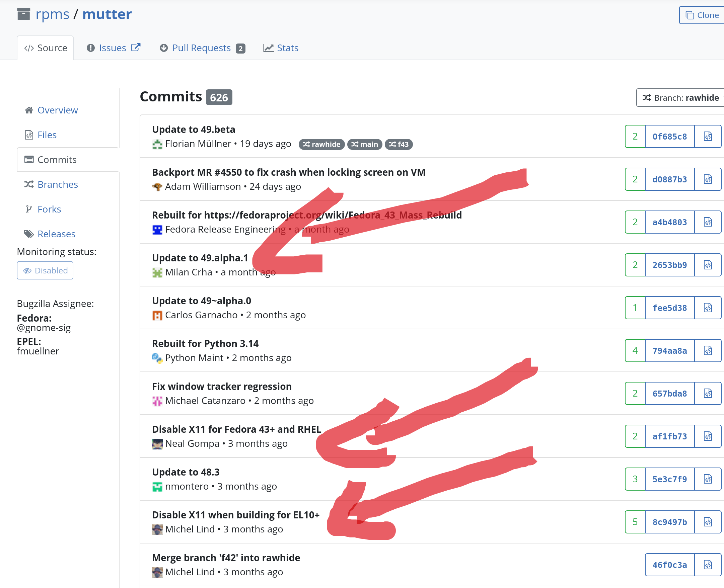Select Commits in the sidebar
Image resolution: width=724 pixels, height=588 pixels.
coord(68,160)
